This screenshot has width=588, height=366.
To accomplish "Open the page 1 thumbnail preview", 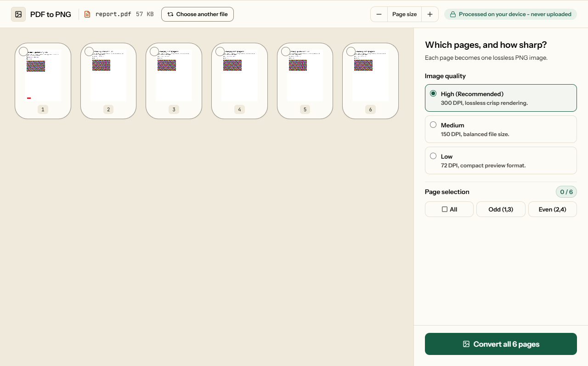I will pyautogui.click(x=43, y=75).
